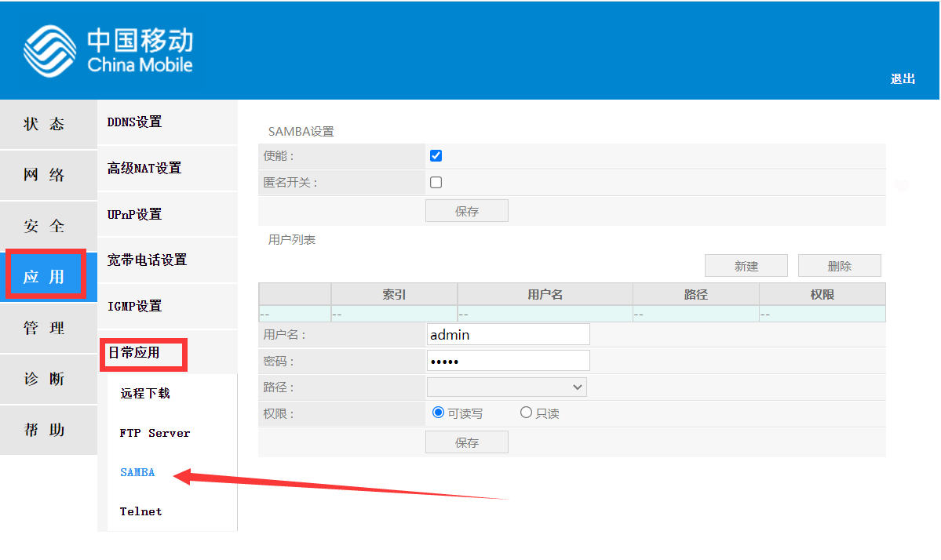Select the empty user list row

pyautogui.click(x=572, y=315)
